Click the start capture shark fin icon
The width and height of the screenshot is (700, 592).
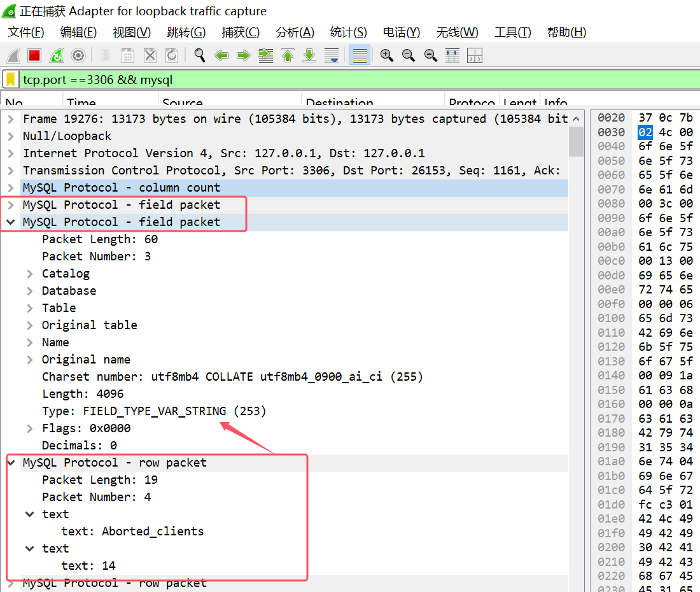click(13, 56)
